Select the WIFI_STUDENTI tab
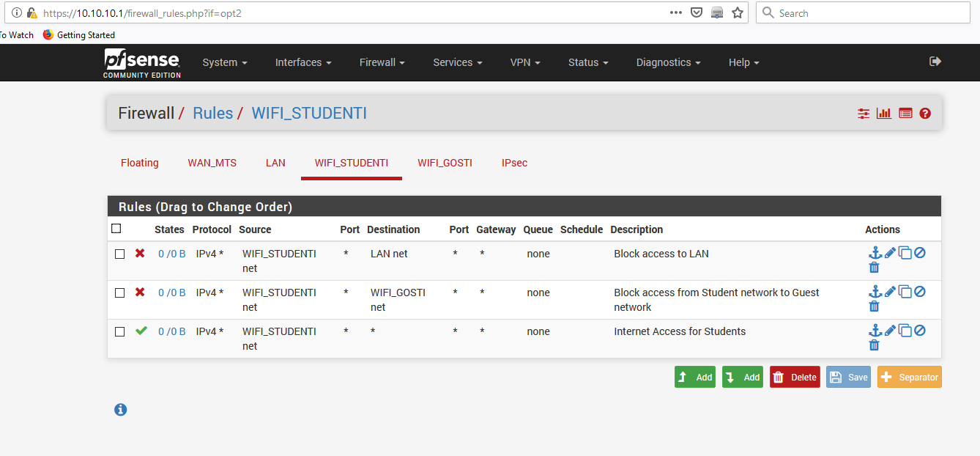980x456 pixels. click(x=352, y=163)
